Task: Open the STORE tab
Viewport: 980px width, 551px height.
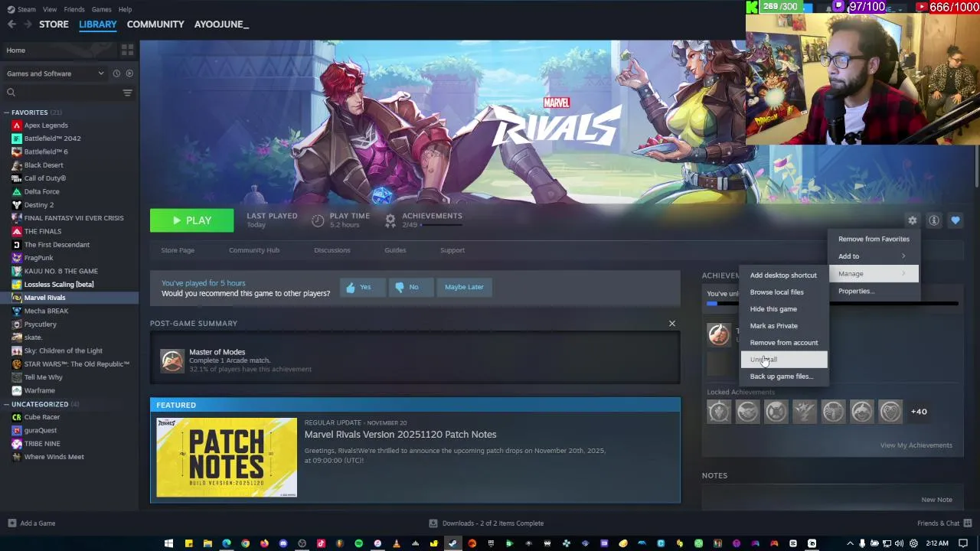Action: tap(54, 24)
